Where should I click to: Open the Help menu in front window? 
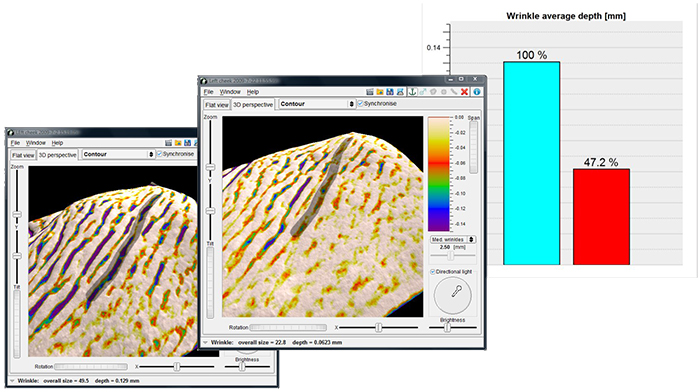(x=253, y=92)
